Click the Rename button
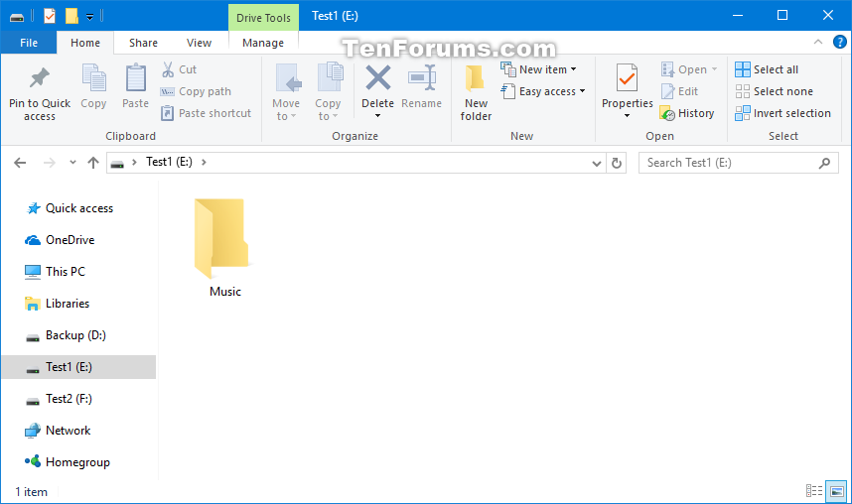 pos(422,87)
